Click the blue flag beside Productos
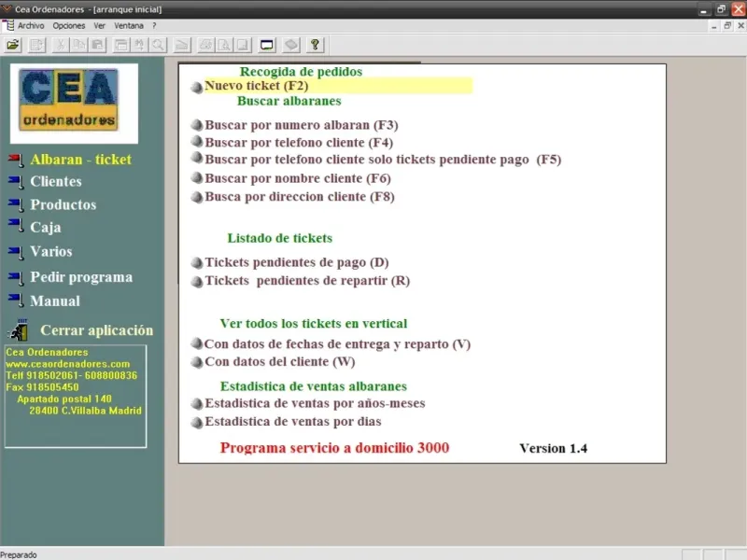The height and width of the screenshot is (560, 747). pyautogui.click(x=16, y=204)
